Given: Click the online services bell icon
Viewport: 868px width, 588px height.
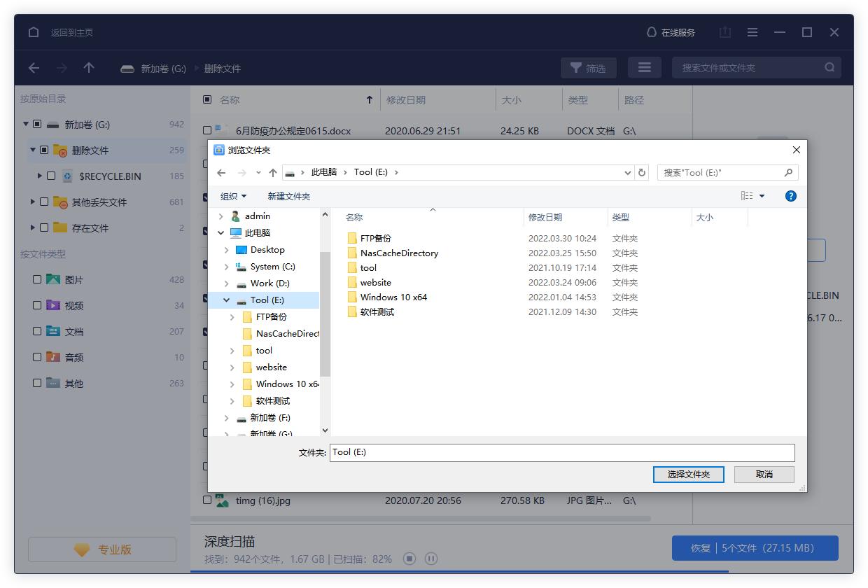Looking at the screenshot, I should click(651, 31).
